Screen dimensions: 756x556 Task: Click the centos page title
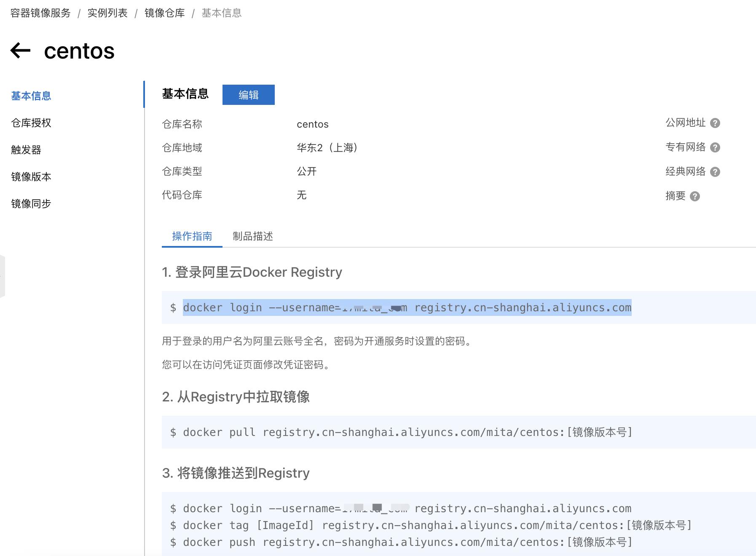tap(79, 51)
